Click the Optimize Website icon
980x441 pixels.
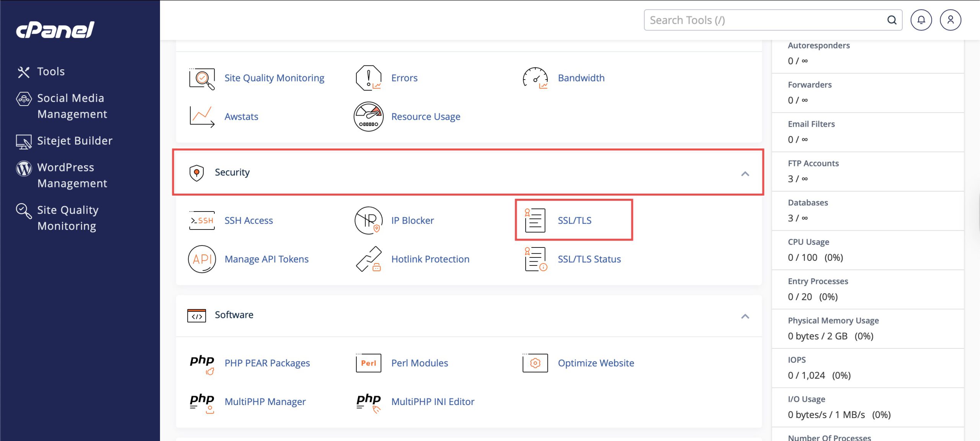(x=535, y=363)
